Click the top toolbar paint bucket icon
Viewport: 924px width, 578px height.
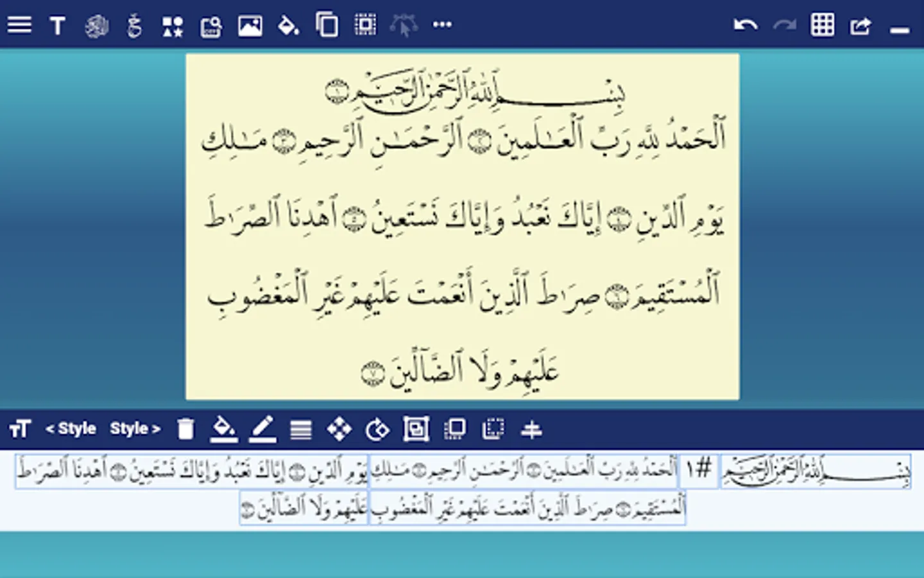coord(288,26)
